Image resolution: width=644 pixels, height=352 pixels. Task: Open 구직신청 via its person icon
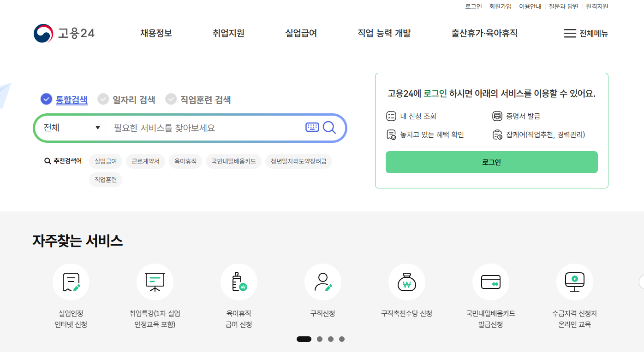(x=323, y=282)
